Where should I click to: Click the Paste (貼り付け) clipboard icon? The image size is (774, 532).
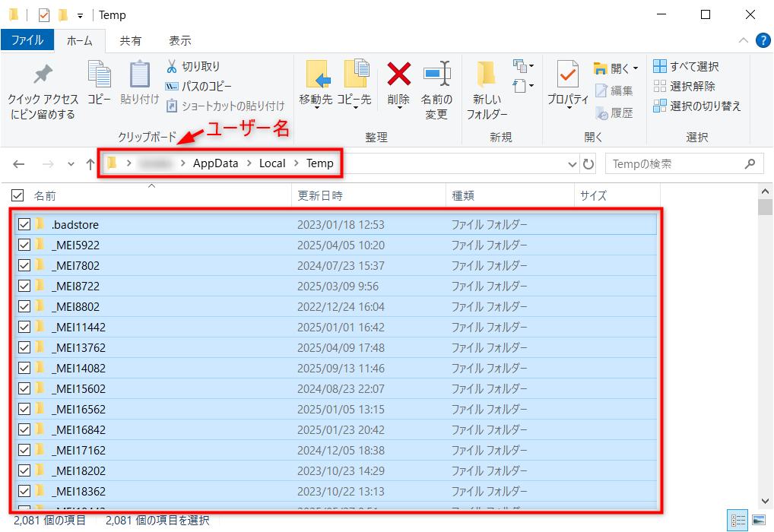140,75
